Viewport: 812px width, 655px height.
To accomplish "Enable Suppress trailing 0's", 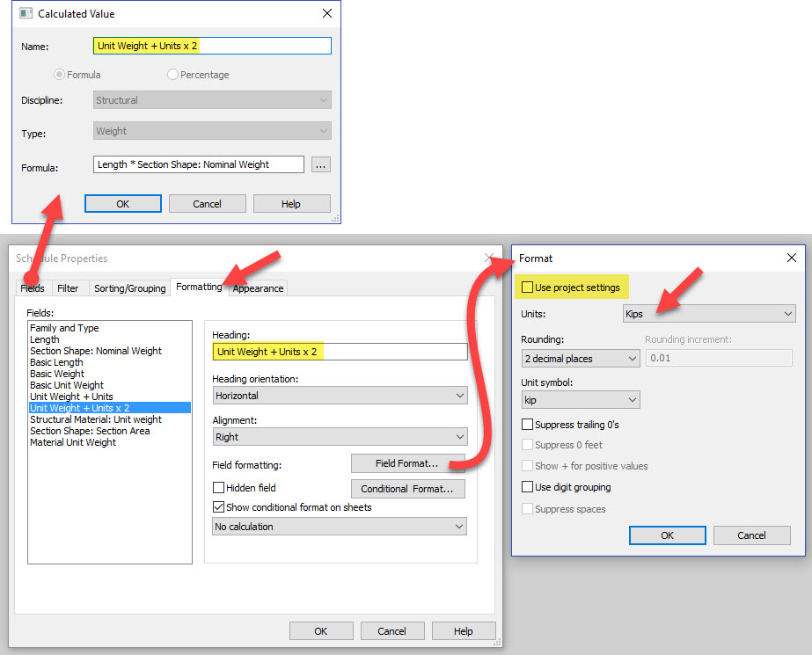I will tap(526, 423).
